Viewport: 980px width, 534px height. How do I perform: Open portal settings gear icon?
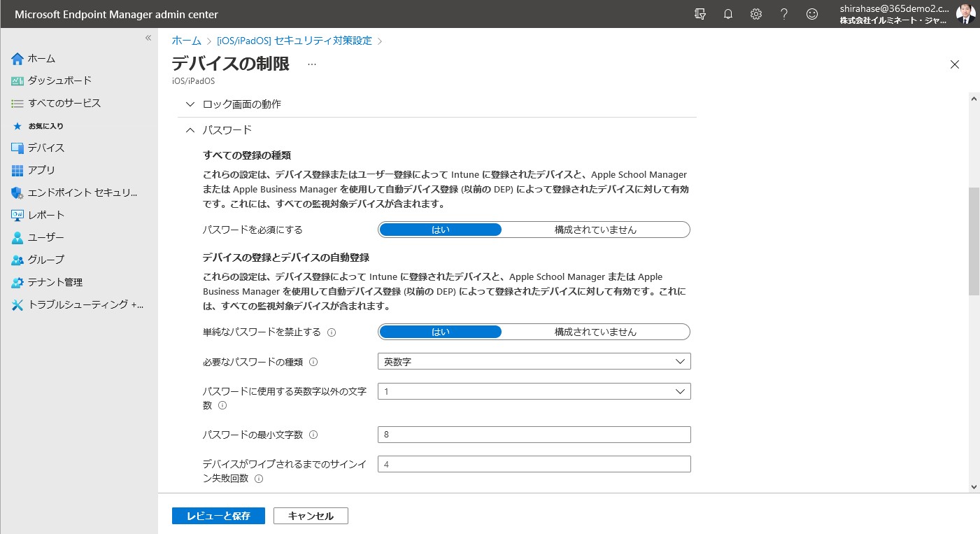click(756, 14)
